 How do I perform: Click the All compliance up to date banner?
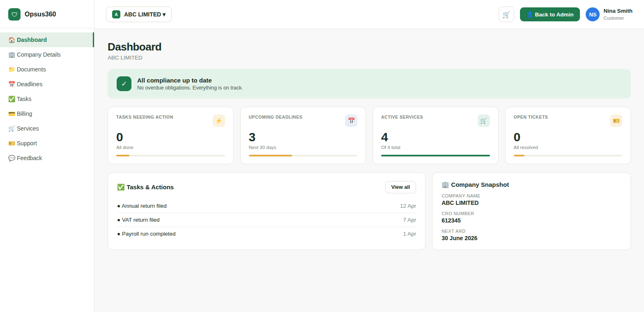(x=369, y=84)
